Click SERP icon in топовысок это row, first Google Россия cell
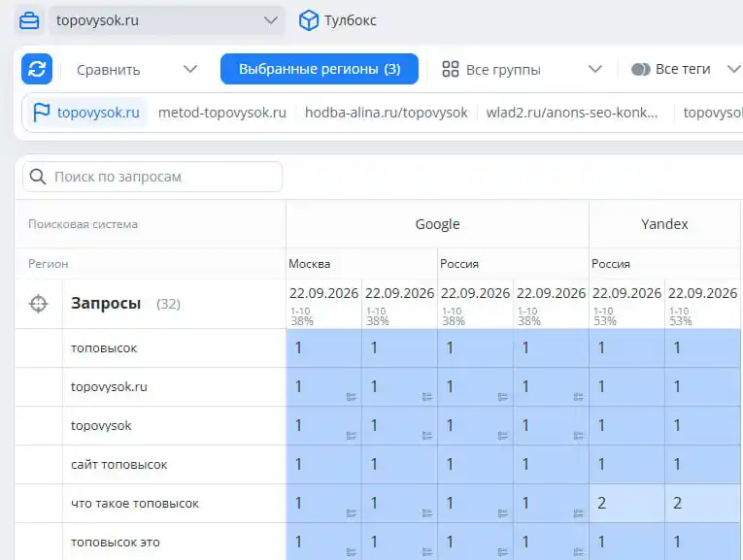This screenshot has height=560, width=743. [x=503, y=552]
